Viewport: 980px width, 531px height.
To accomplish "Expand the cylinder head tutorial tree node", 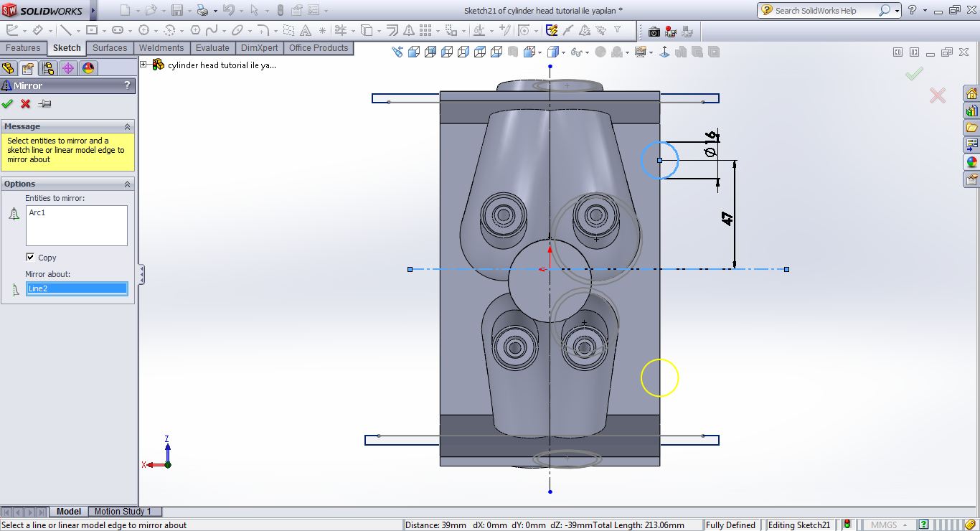I will click(x=143, y=65).
